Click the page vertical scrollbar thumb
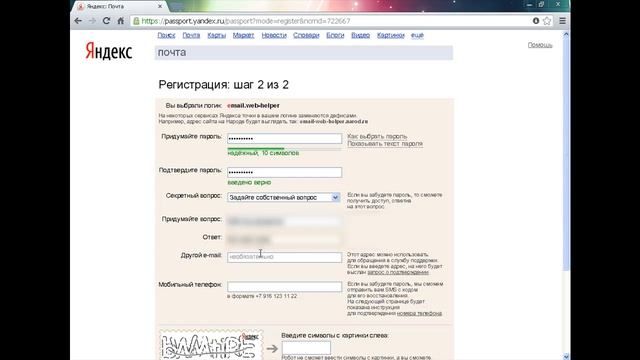 point(566,155)
